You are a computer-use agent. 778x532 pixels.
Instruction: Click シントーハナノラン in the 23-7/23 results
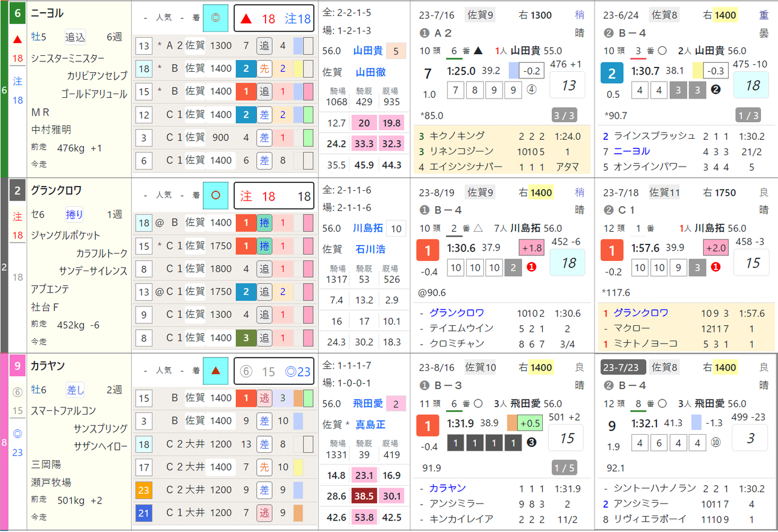[655, 488]
